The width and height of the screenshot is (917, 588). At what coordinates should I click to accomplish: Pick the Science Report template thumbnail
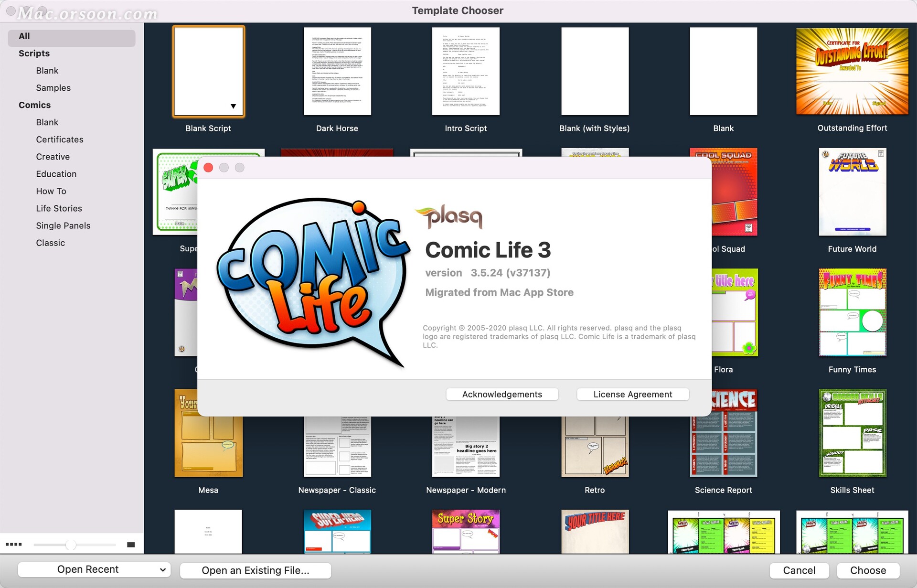point(724,446)
